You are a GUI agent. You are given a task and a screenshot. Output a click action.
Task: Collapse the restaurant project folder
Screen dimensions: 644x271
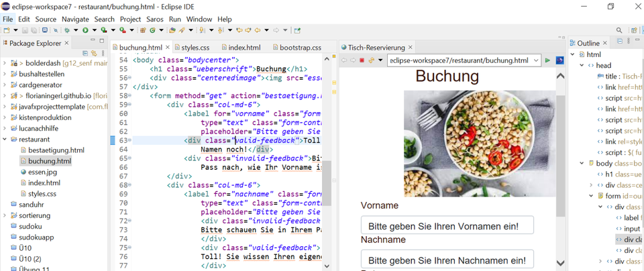tap(5, 140)
